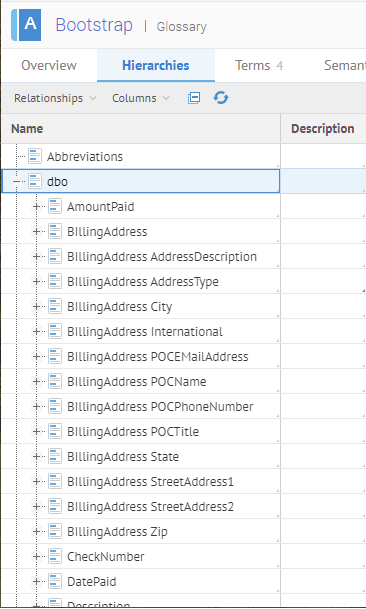Image resolution: width=366 pixels, height=609 pixels.
Task: Select the BIllingAddress POCName row
Action: [x=141, y=381]
